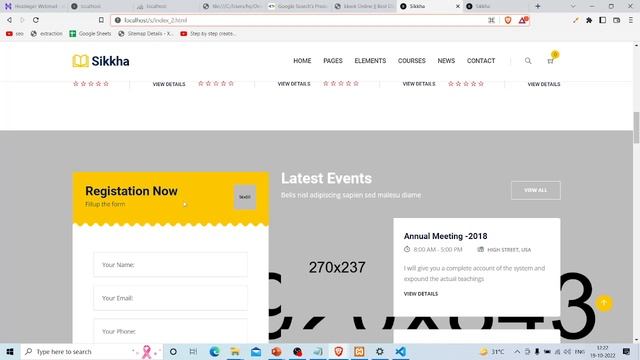
Task: Open the taskbar clock and date
Action: (602, 351)
